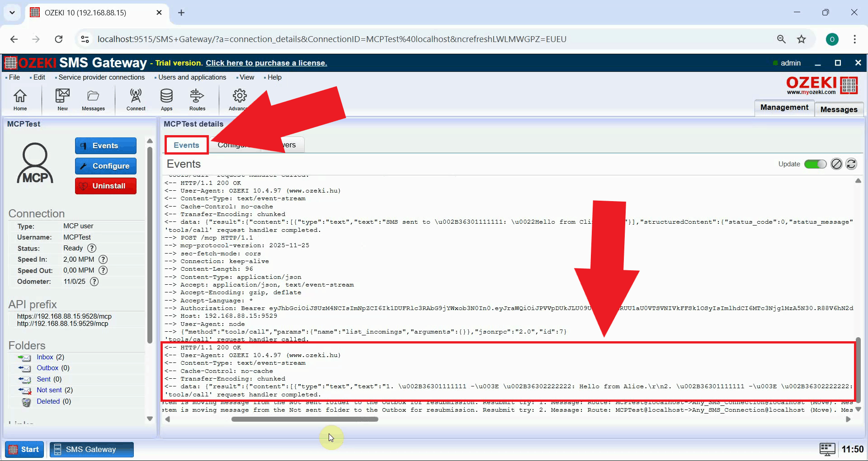
Task: Open the Routes signpost icon
Action: coord(197,99)
